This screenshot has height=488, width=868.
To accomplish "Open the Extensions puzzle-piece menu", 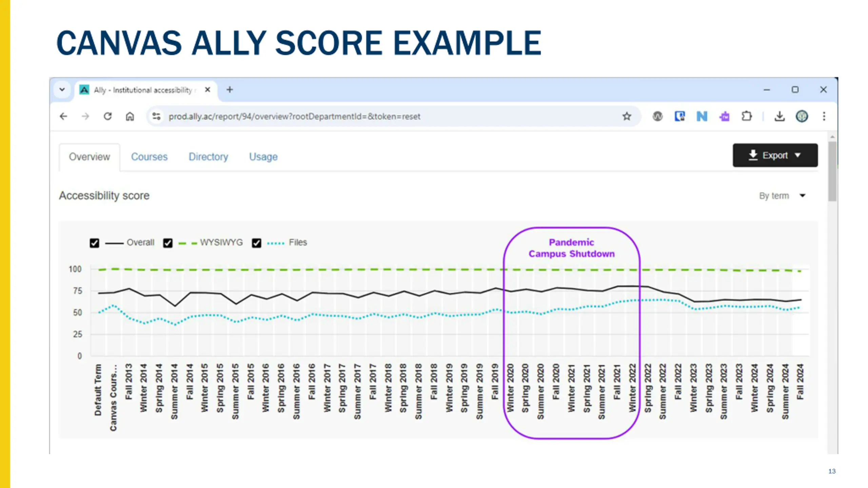I will coord(747,116).
